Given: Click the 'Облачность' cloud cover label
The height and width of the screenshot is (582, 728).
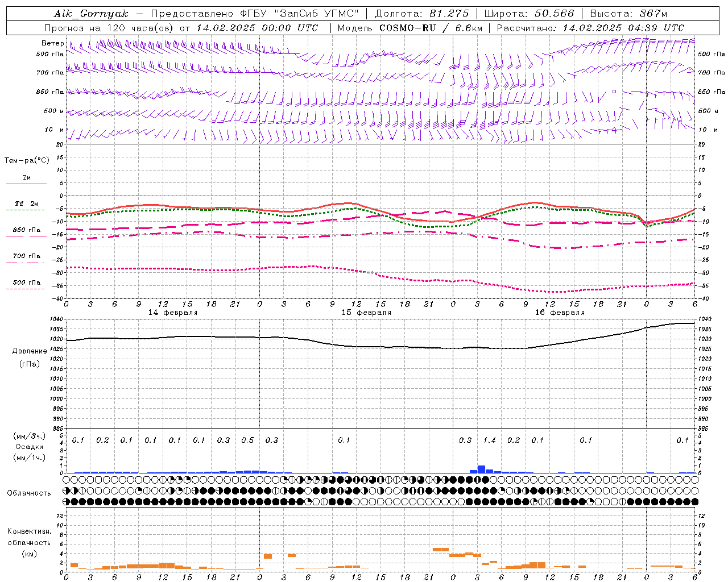Looking at the screenshot, I should tap(29, 493).
